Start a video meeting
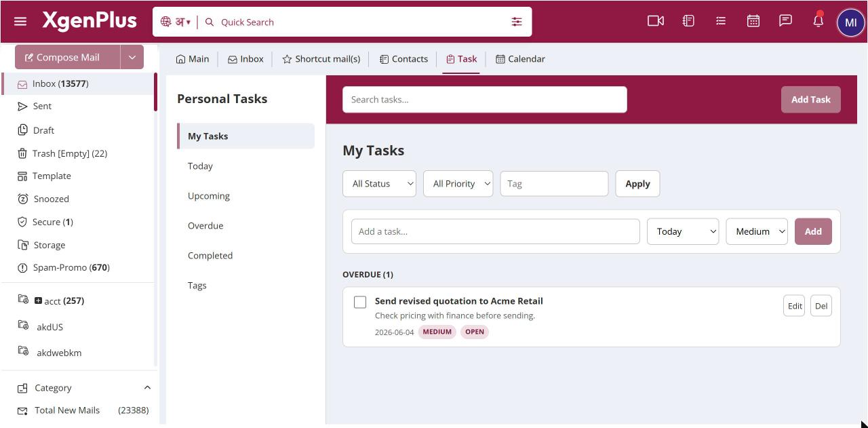This screenshot has width=868, height=428. click(656, 21)
